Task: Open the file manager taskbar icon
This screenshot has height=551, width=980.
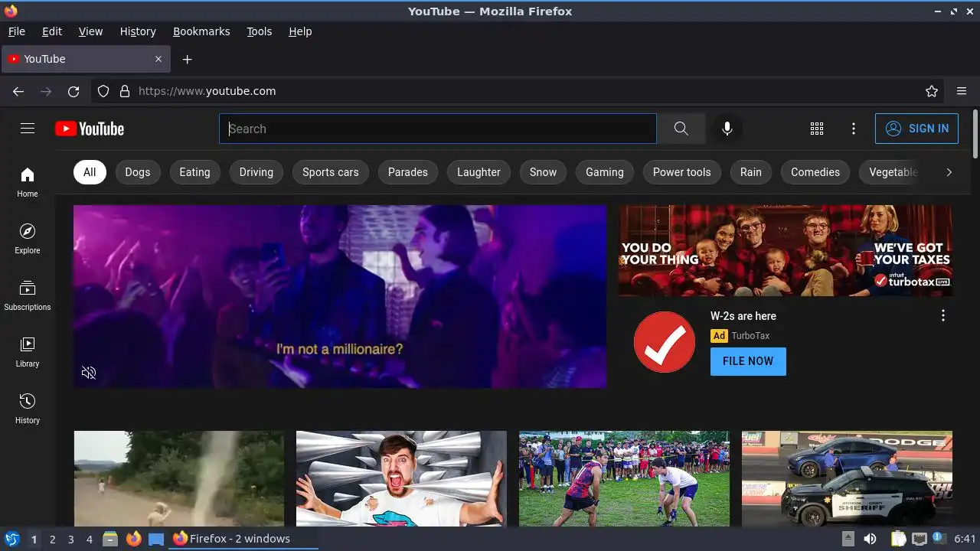Action: [110, 539]
